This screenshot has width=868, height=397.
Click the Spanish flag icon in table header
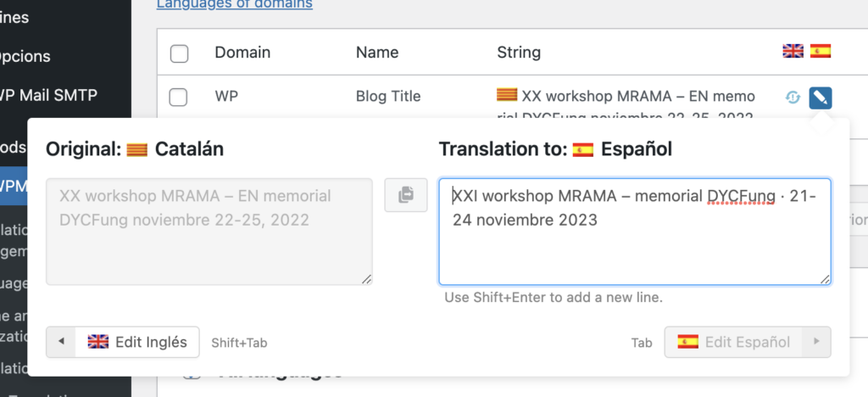[820, 52]
